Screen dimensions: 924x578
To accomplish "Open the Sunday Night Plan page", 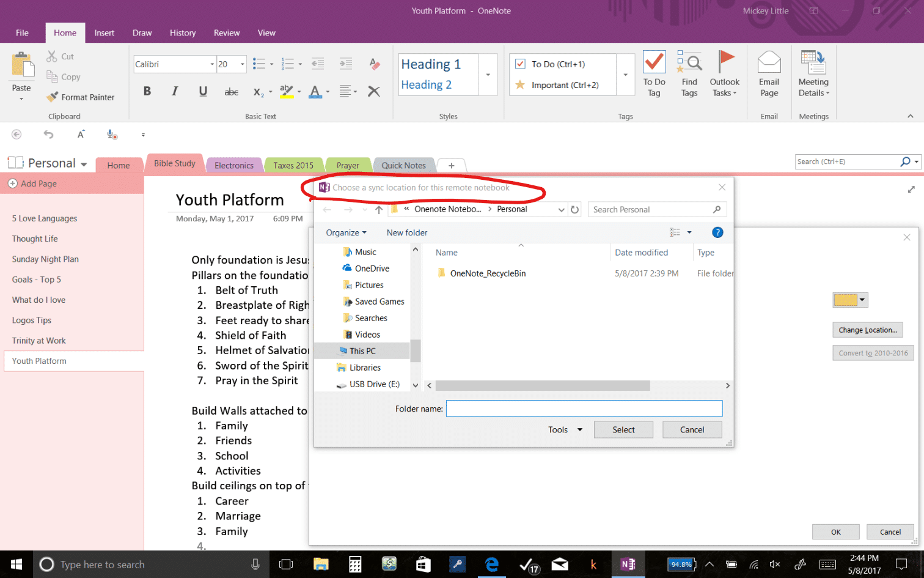I will click(x=45, y=259).
